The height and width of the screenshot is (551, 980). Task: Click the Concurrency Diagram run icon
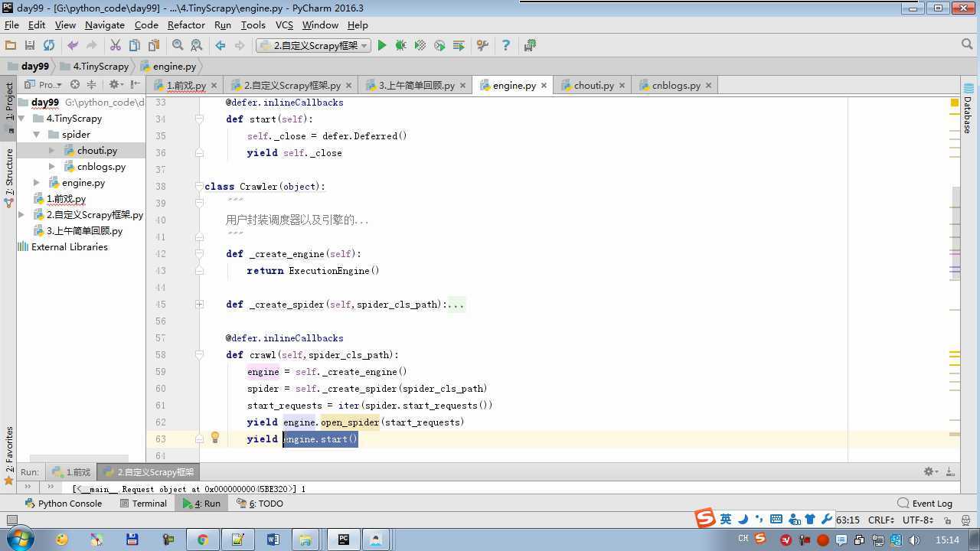click(459, 46)
